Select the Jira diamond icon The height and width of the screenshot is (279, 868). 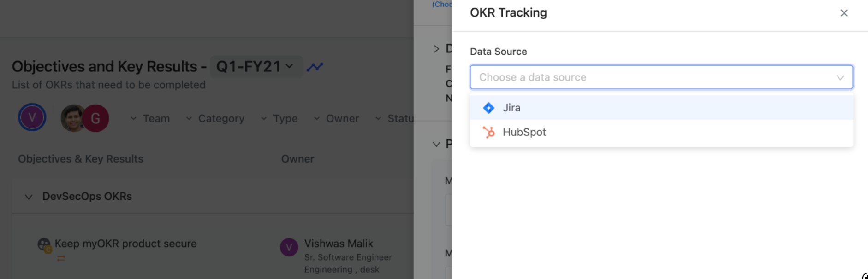coord(488,108)
